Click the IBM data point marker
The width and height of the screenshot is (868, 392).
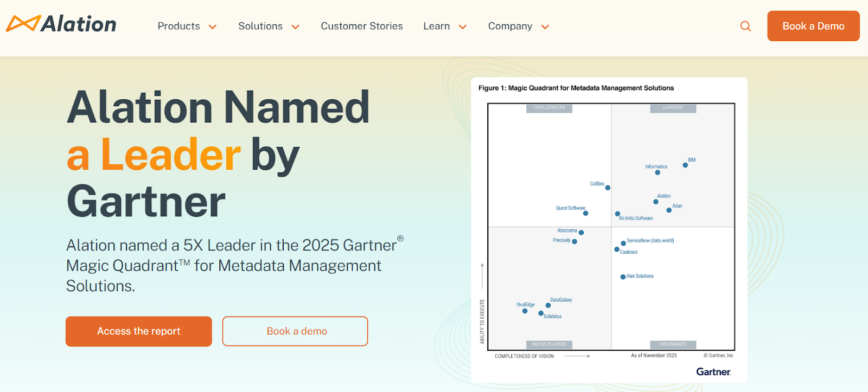point(685,165)
